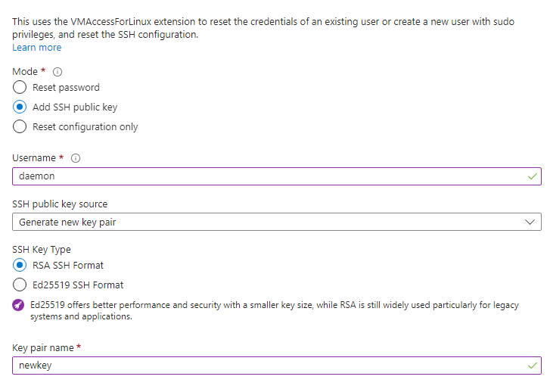Click the green checkmark in Key pair name field
This screenshot has height=392, width=550.
(x=533, y=365)
